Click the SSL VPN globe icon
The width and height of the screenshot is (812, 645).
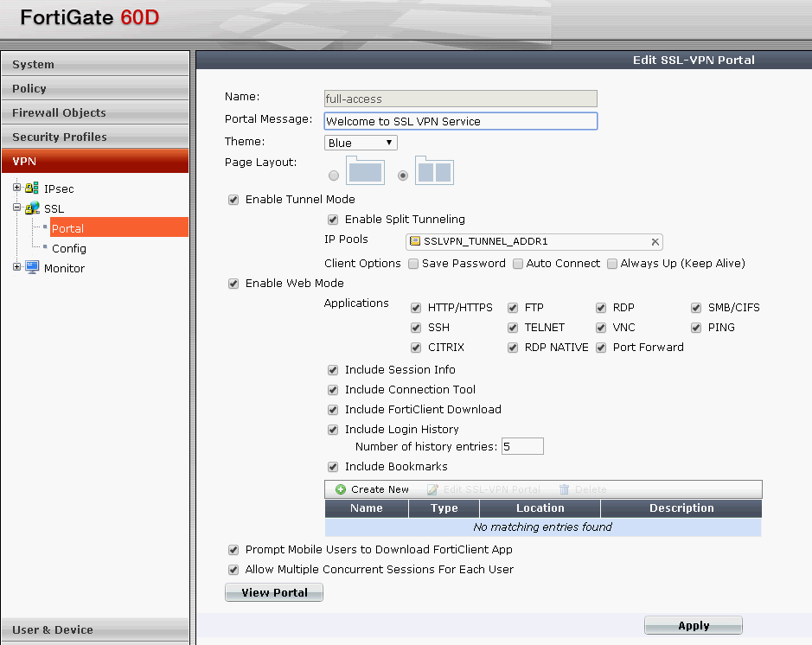[32, 208]
